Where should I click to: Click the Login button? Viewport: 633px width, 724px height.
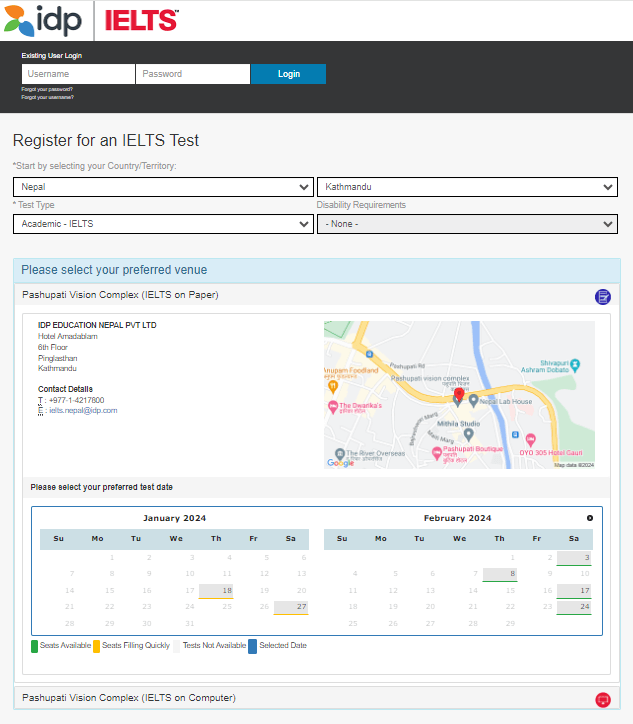tap(289, 74)
